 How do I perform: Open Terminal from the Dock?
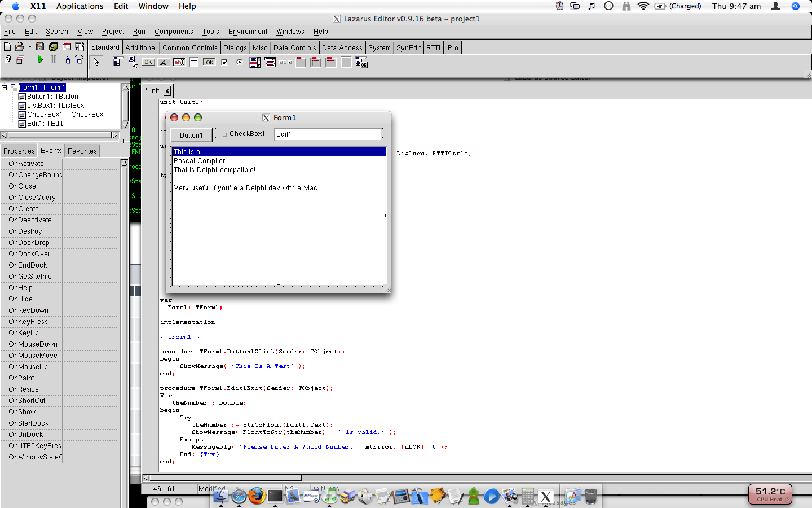(x=275, y=496)
